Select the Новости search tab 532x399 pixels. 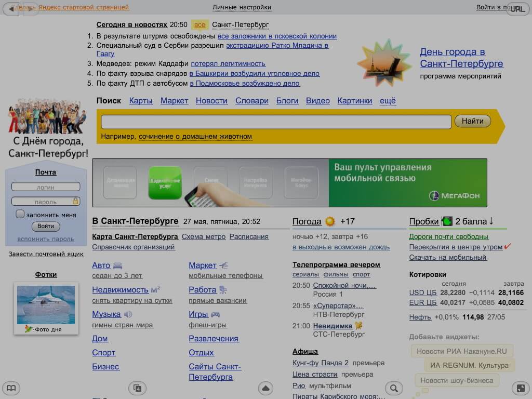click(212, 101)
